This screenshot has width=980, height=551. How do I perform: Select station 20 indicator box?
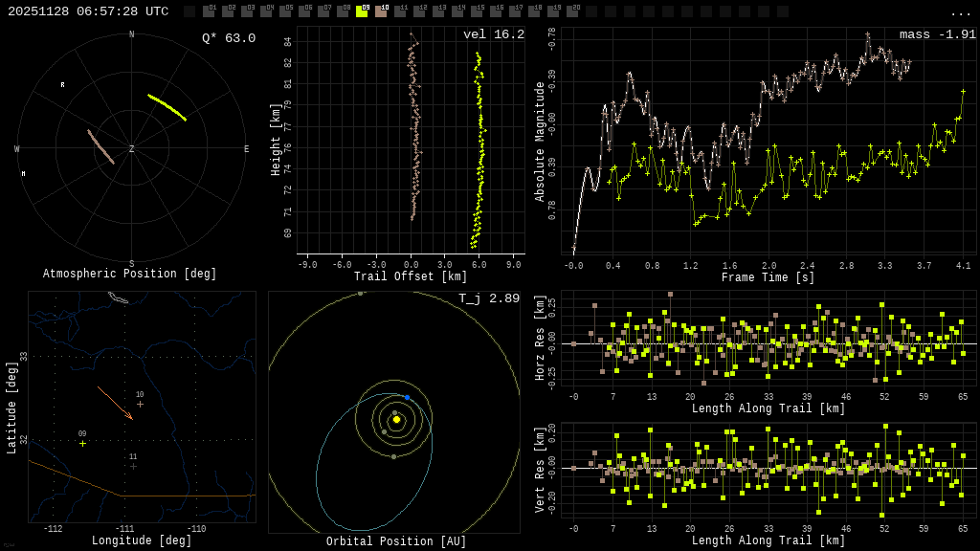(x=572, y=11)
